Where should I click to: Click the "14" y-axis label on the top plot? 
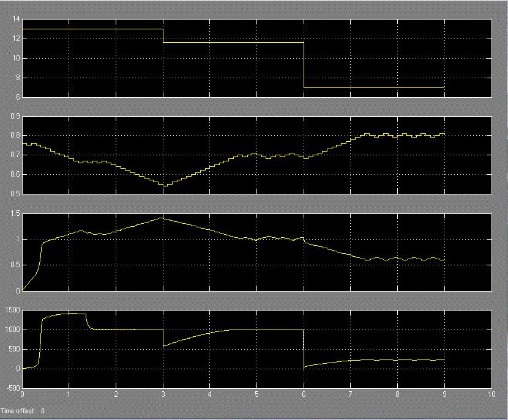[x=16, y=19]
